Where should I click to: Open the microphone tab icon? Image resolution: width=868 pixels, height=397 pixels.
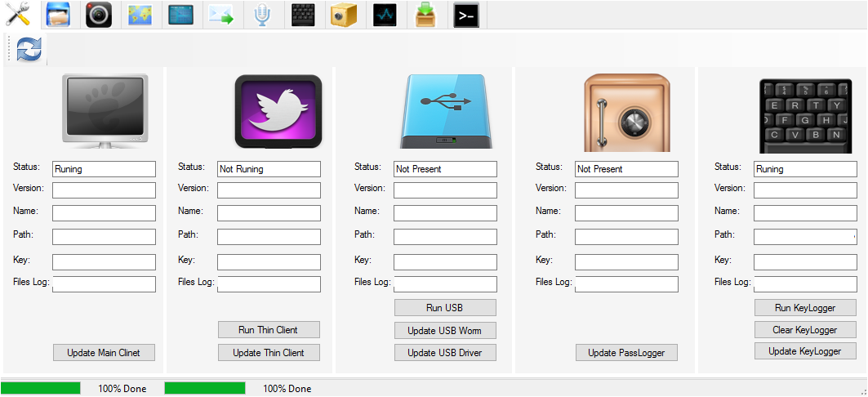pyautogui.click(x=261, y=15)
